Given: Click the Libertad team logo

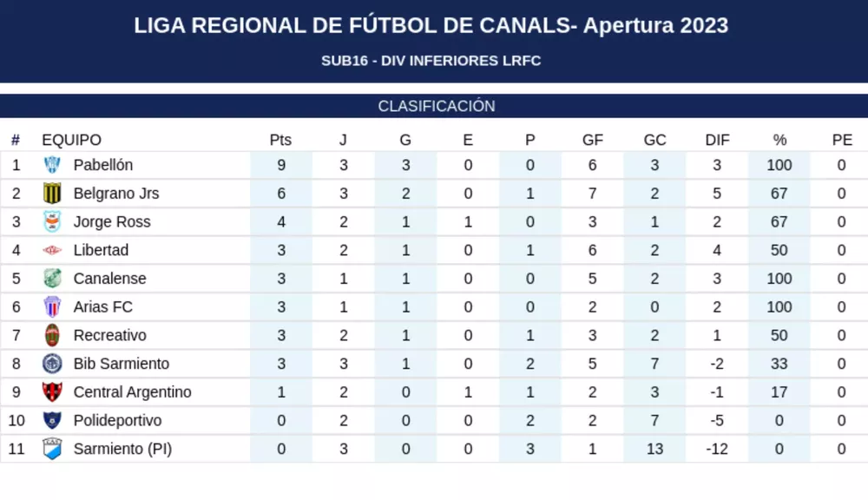Looking at the screenshot, I should pyautogui.click(x=52, y=250).
